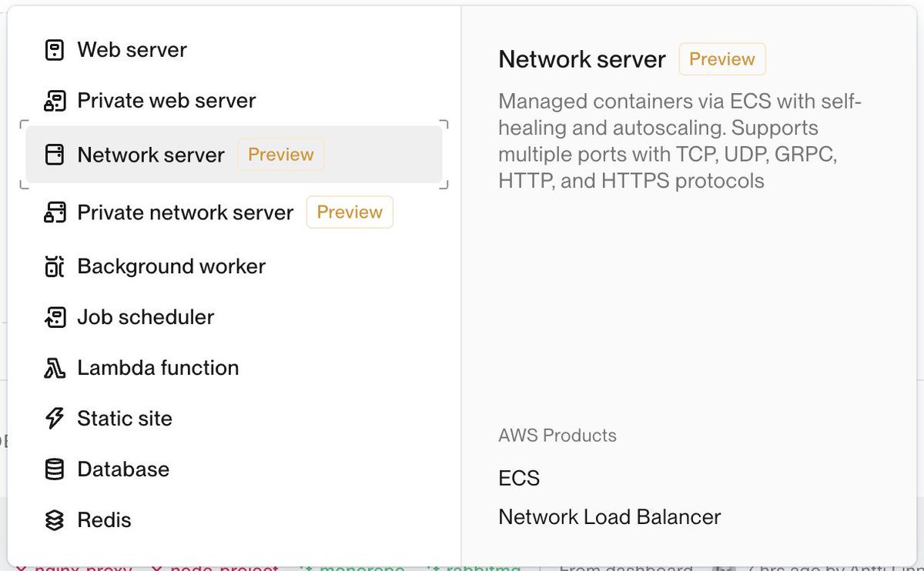Choose Private web server option

point(166,101)
